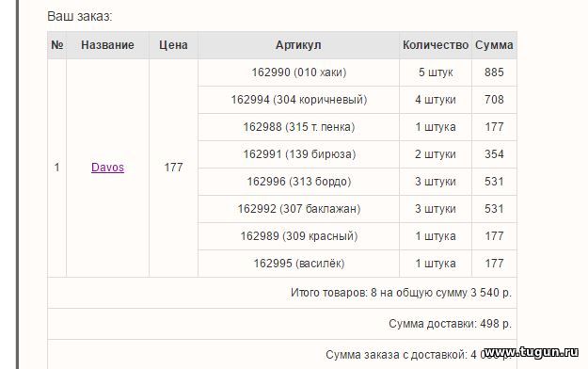
Task: Select the 162990 (010 хаки) article cell
Action: tap(298, 72)
